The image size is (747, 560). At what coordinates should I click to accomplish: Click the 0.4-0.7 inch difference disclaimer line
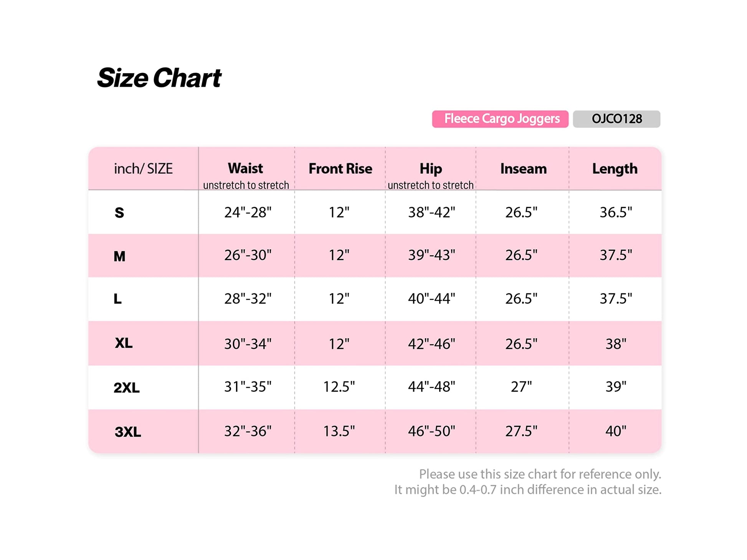527,490
